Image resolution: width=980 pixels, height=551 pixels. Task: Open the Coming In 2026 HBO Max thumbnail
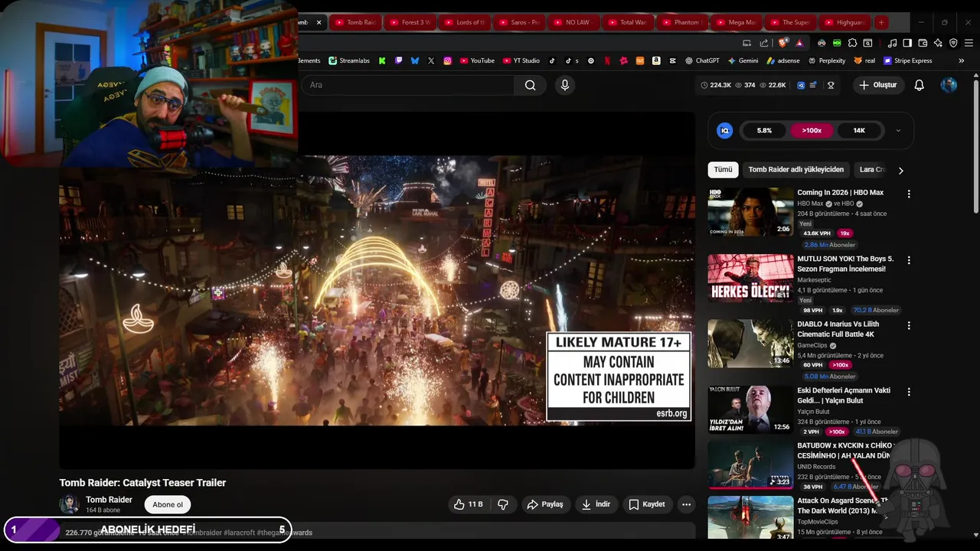click(750, 212)
